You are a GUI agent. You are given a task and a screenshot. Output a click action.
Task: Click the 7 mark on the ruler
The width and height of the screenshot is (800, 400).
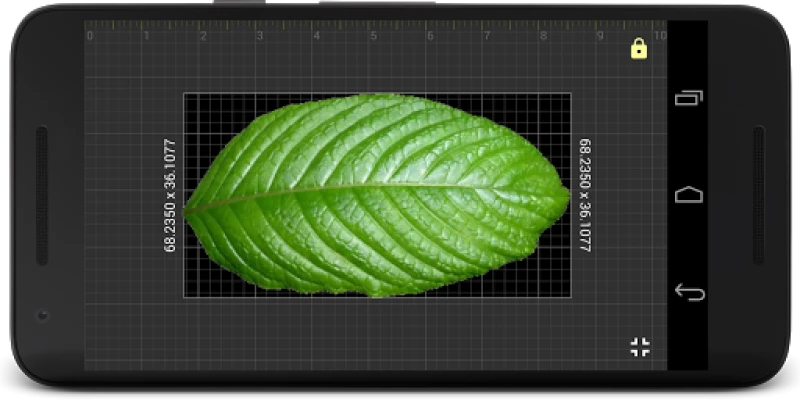[x=487, y=36]
